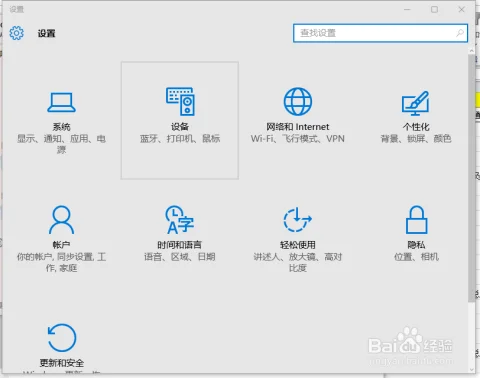Click the settings gear icon in header

[x=16, y=33]
